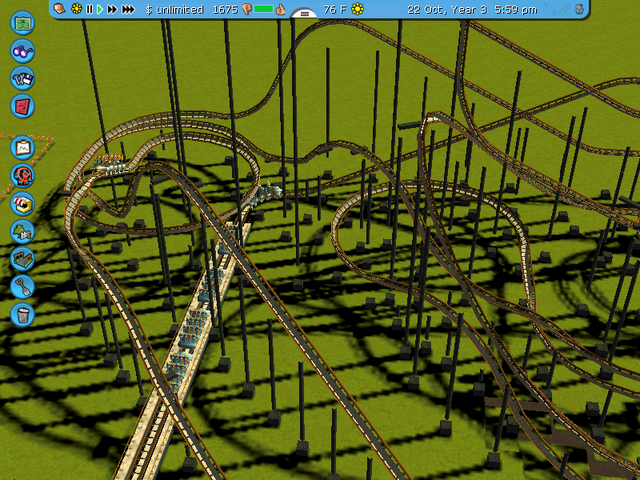Set fastest triple-arrow speed
The height and width of the screenshot is (480, 640).
point(128,9)
